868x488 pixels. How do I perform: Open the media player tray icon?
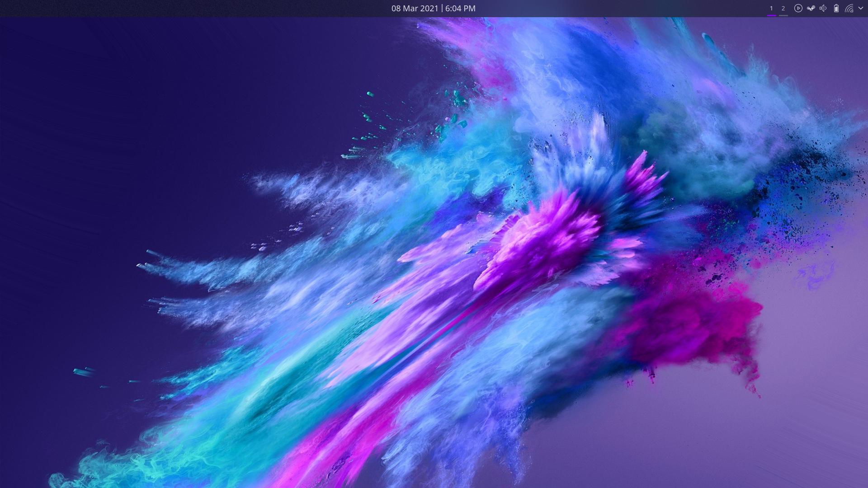point(798,8)
